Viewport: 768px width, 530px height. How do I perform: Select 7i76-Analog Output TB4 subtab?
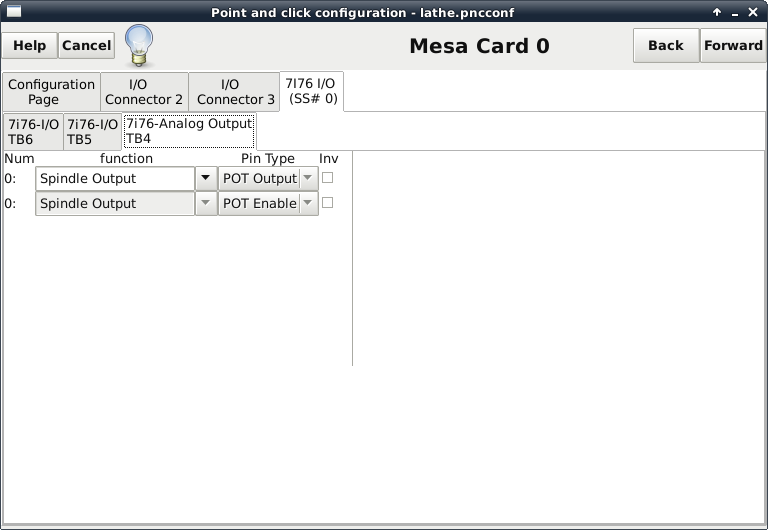point(189,131)
